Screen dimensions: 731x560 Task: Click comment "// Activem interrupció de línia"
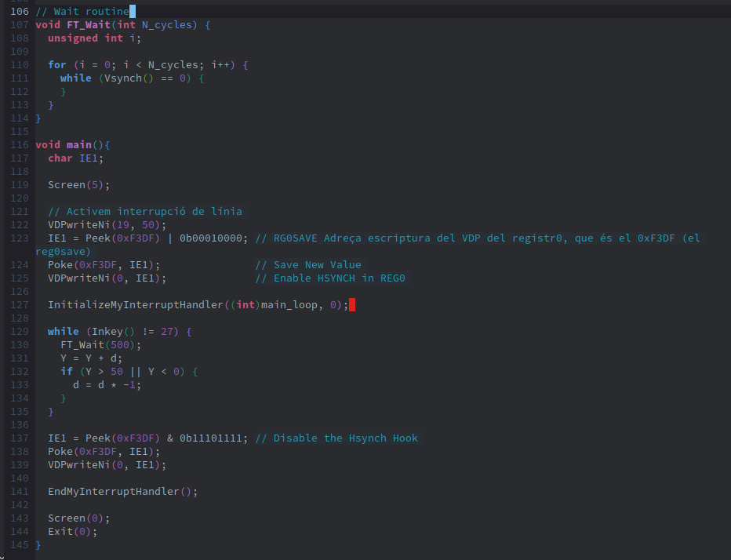click(145, 212)
